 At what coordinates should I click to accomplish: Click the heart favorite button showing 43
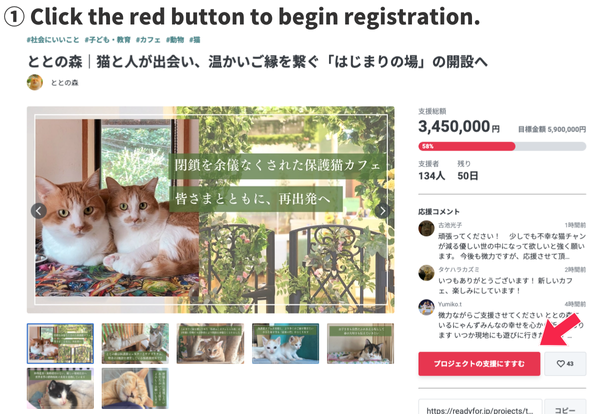565,364
